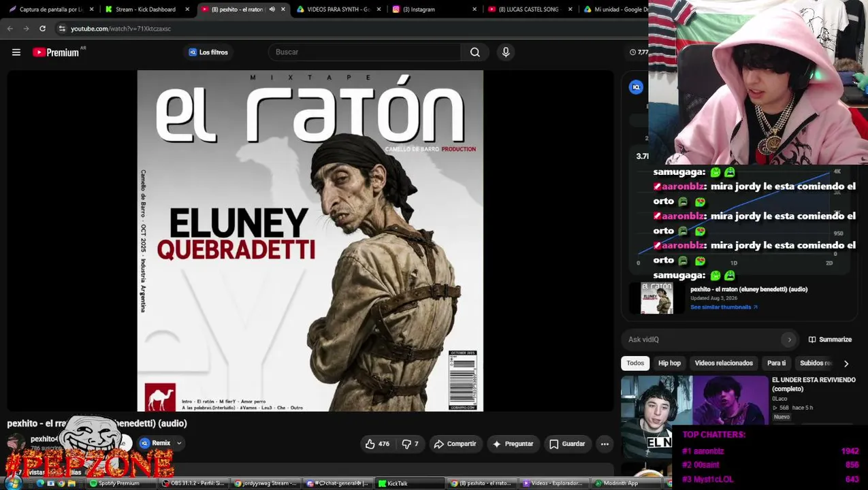Close the pexhito - el rraton tab

click(283, 10)
